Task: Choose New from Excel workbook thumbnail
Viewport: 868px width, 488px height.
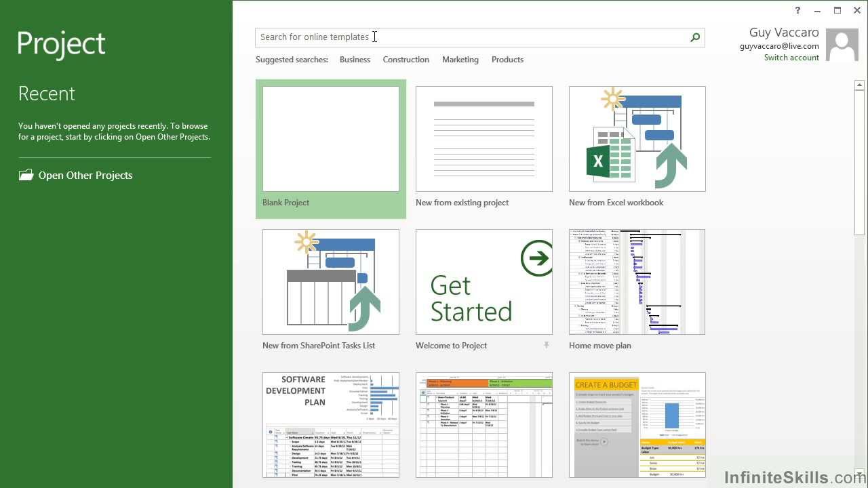Action: 637,139
